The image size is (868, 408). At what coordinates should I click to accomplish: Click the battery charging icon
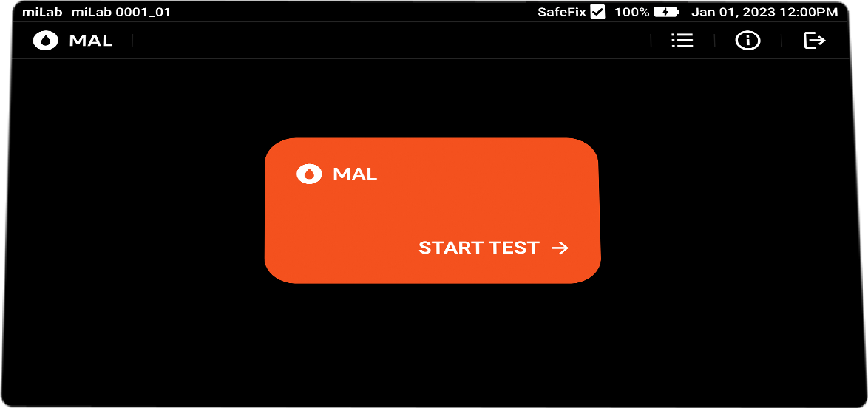(666, 12)
